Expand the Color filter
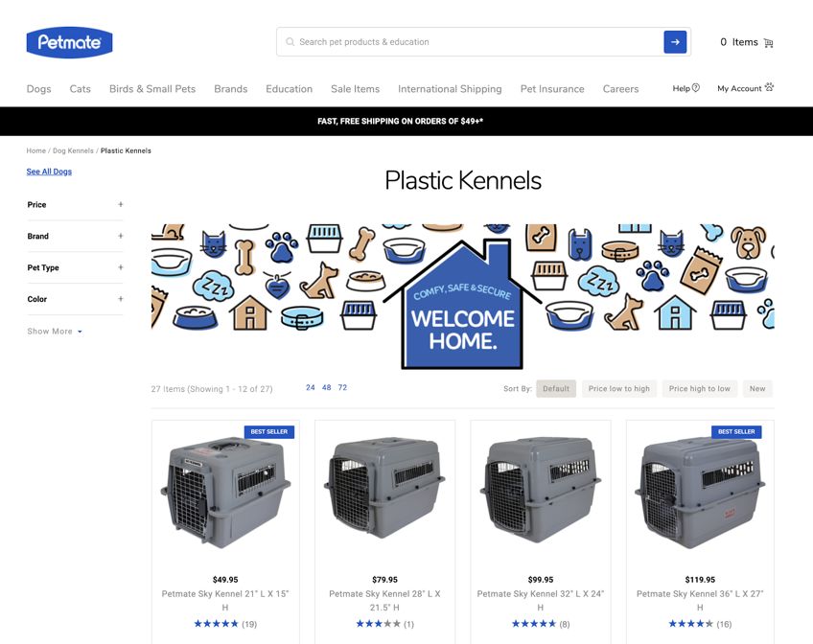 pyautogui.click(x=75, y=299)
